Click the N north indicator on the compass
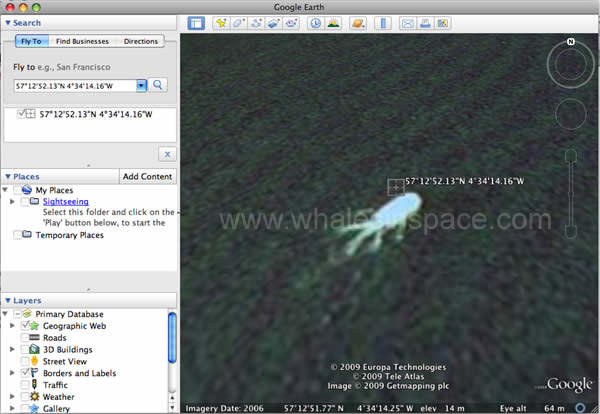The height and width of the screenshot is (414, 600). (571, 42)
